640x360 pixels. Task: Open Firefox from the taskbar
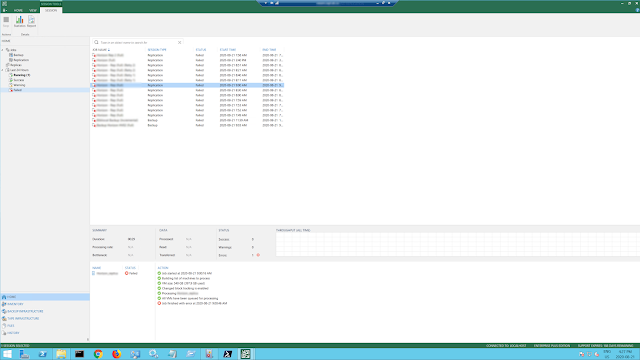click(x=116, y=354)
